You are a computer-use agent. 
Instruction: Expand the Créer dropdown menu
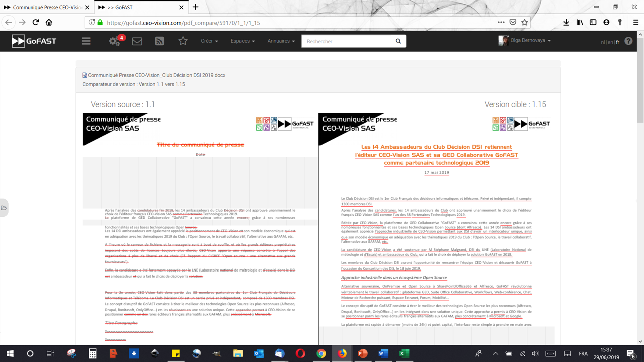[209, 41]
